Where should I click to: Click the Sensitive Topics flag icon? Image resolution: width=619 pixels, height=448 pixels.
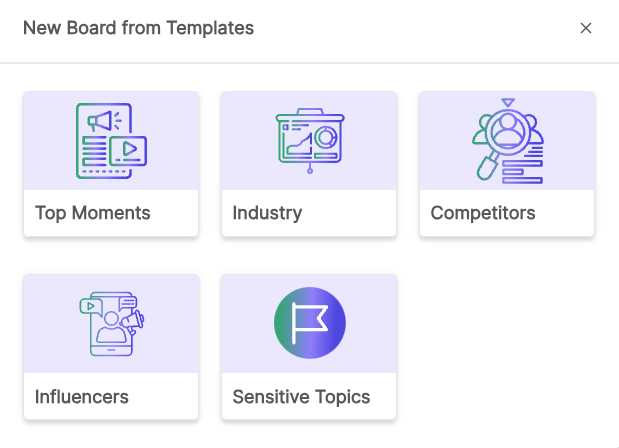(308, 325)
